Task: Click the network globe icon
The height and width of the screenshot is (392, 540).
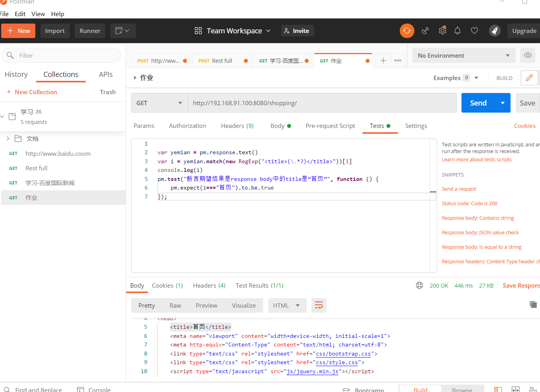Action: [x=419, y=285]
